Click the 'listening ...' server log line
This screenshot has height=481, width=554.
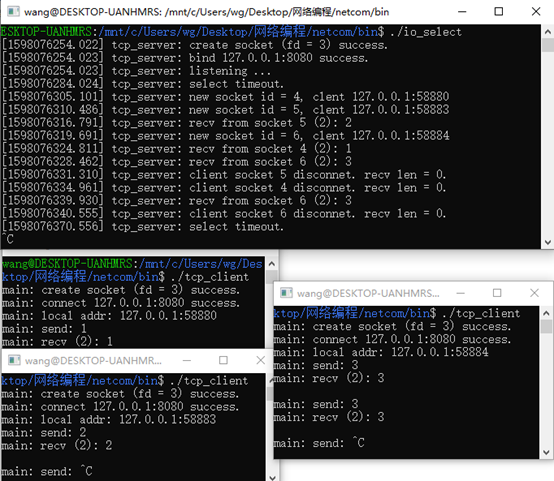pyautogui.click(x=136, y=71)
